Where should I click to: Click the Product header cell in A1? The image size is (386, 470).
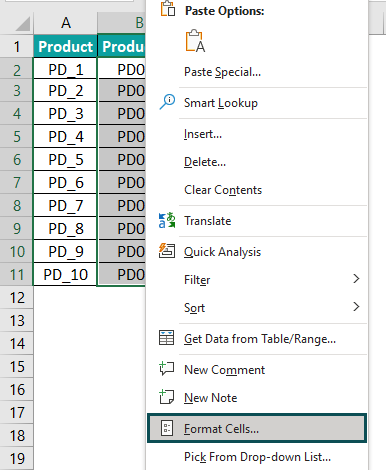click(x=65, y=46)
